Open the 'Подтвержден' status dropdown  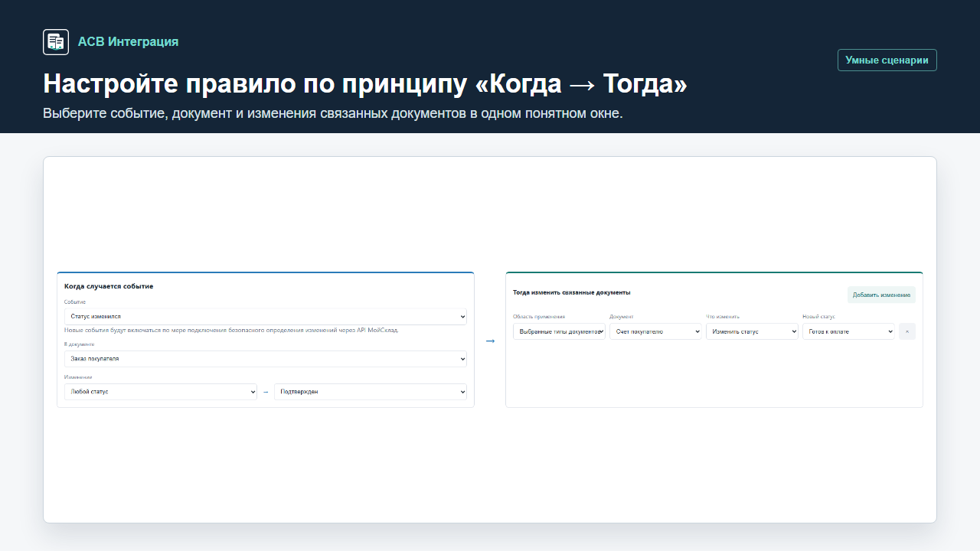click(371, 392)
